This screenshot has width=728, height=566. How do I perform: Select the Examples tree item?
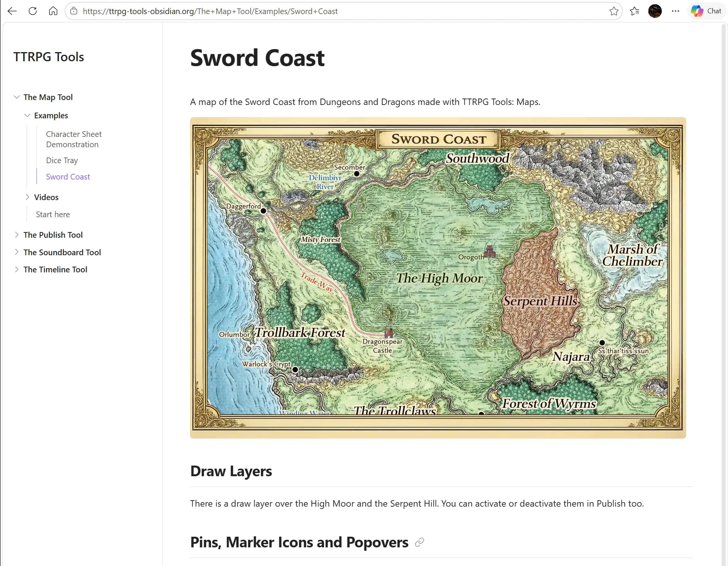tap(51, 116)
